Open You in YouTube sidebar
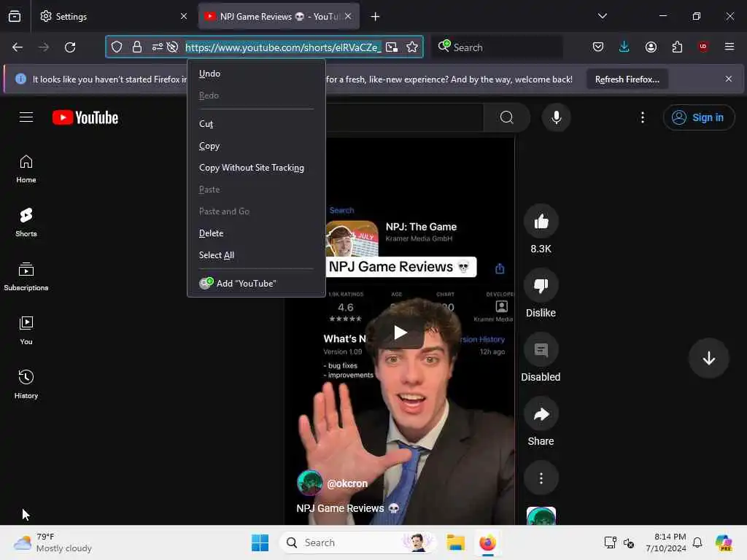This screenshot has height=560, width=747. (x=26, y=330)
